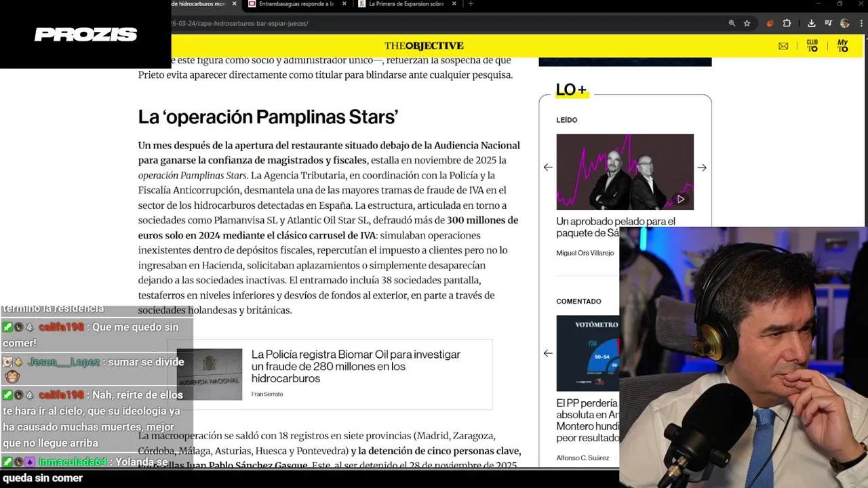
Task: Open the media control icon in toolbar
Action: coord(828,23)
